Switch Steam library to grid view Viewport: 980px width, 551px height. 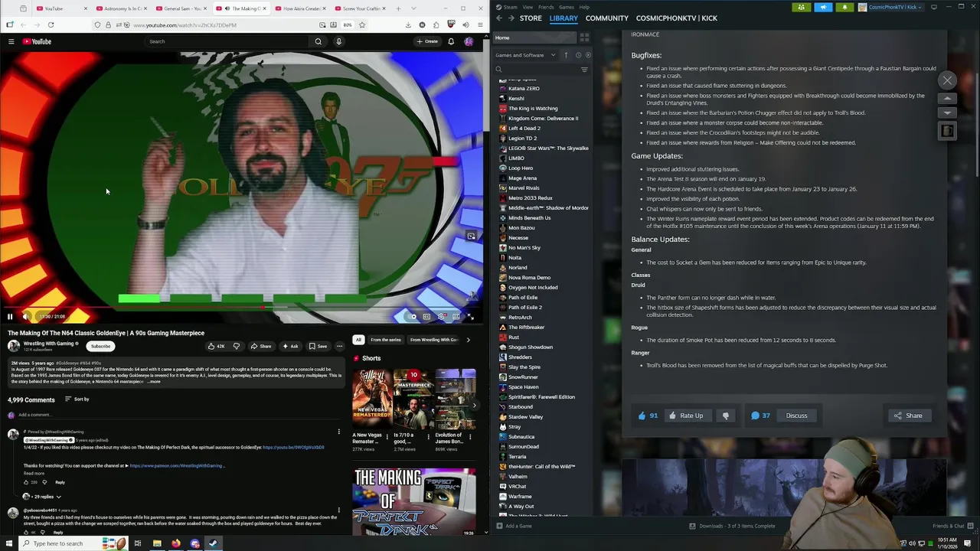(584, 37)
